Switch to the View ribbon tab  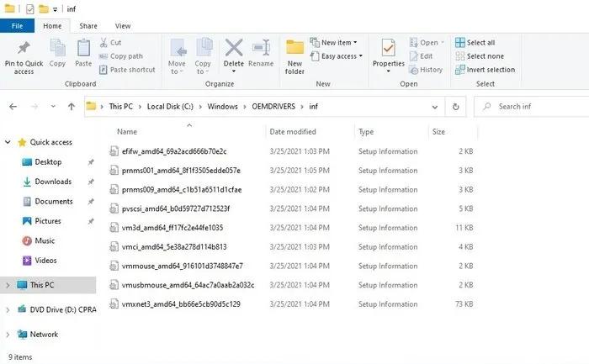pos(123,26)
